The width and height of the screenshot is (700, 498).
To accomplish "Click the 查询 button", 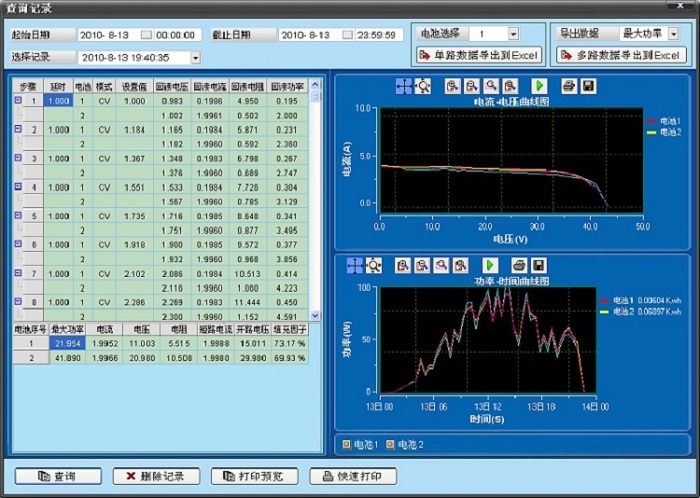I will point(56,476).
